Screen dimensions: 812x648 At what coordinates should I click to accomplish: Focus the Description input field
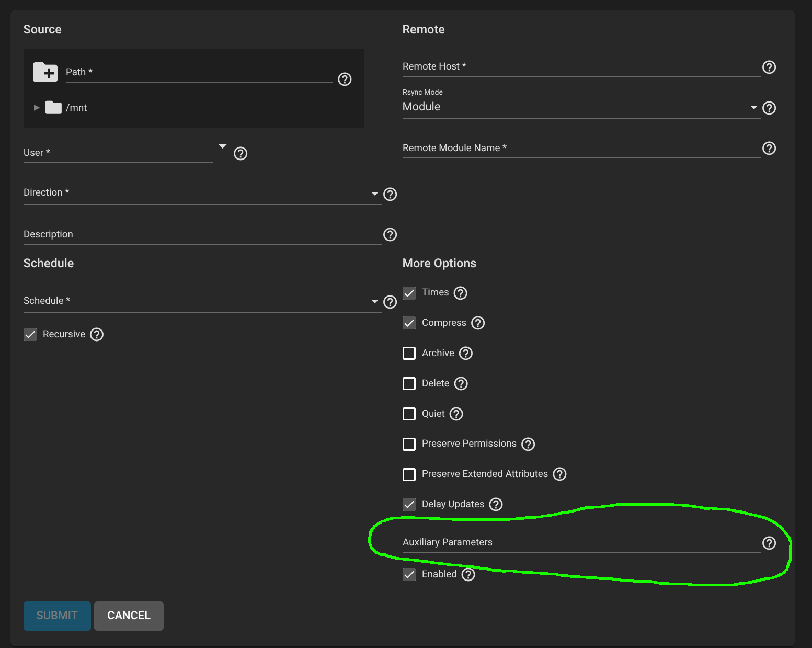tap(202, 234)
